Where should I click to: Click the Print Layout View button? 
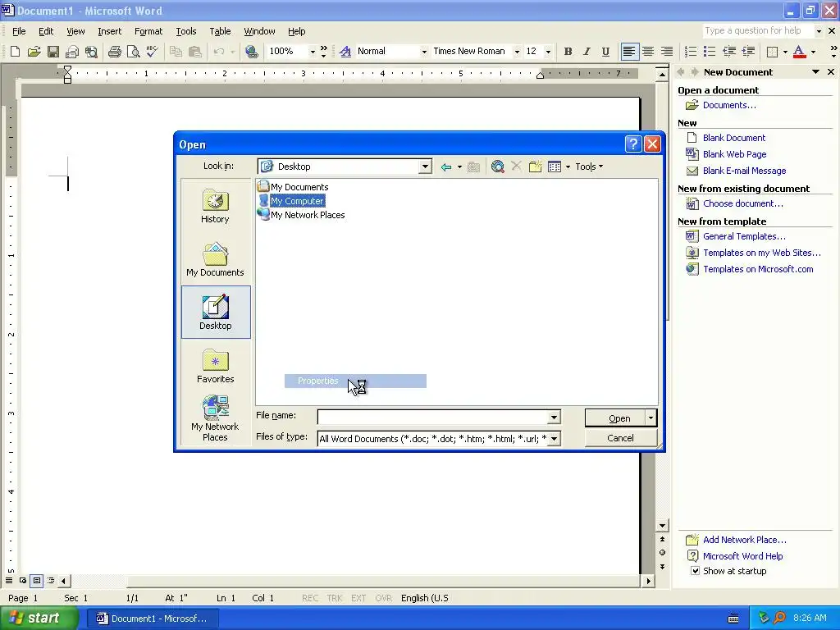(36, 580)
